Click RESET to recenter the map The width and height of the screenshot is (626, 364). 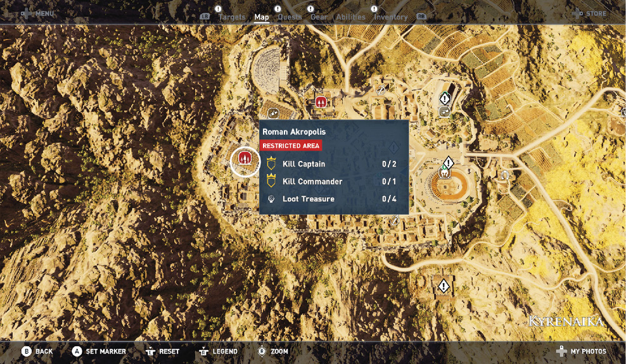tap(169, 351)
